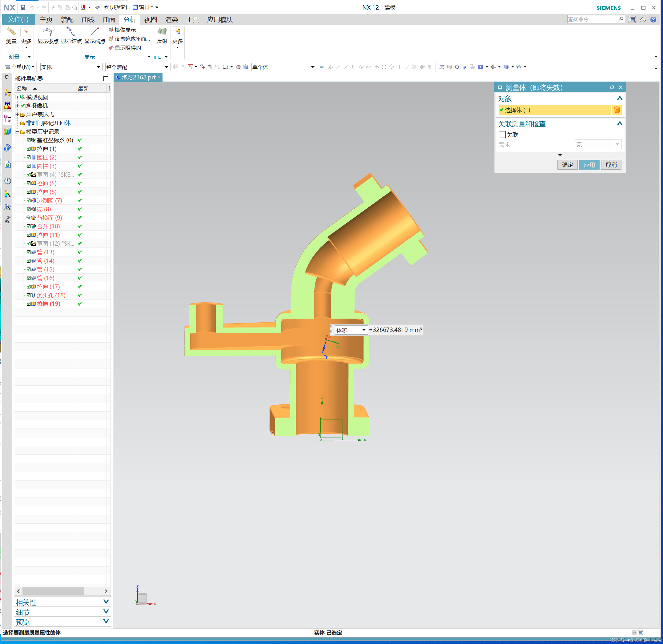Maximize the Part Navigator panel square icon
663x644 pixels.
[x=106, y=79]
